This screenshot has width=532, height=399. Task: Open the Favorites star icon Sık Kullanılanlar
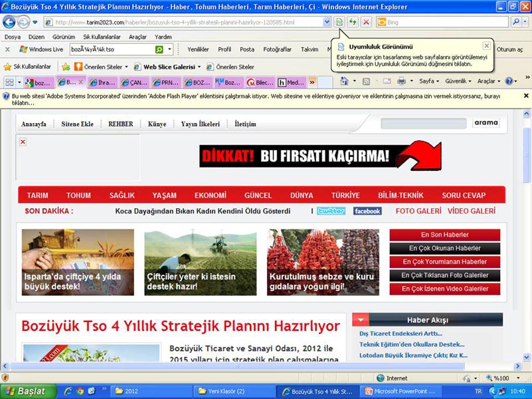[x=27, y=67]
